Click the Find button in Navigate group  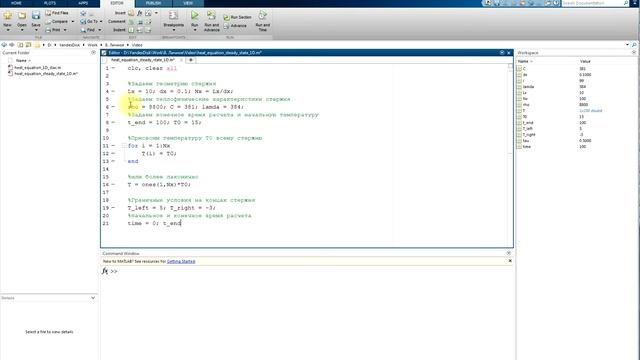[x=87, y=30]
